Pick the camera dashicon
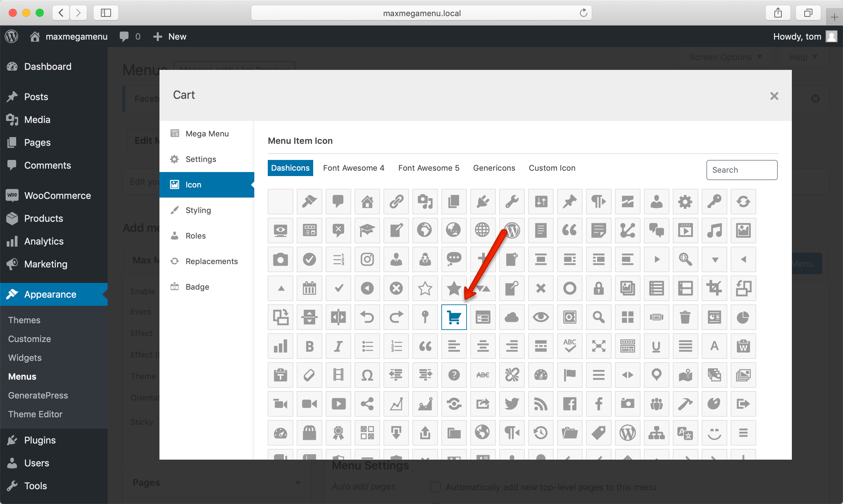Image resolution: width=843 pixels, height=504 pixels. tap(281, 259)
